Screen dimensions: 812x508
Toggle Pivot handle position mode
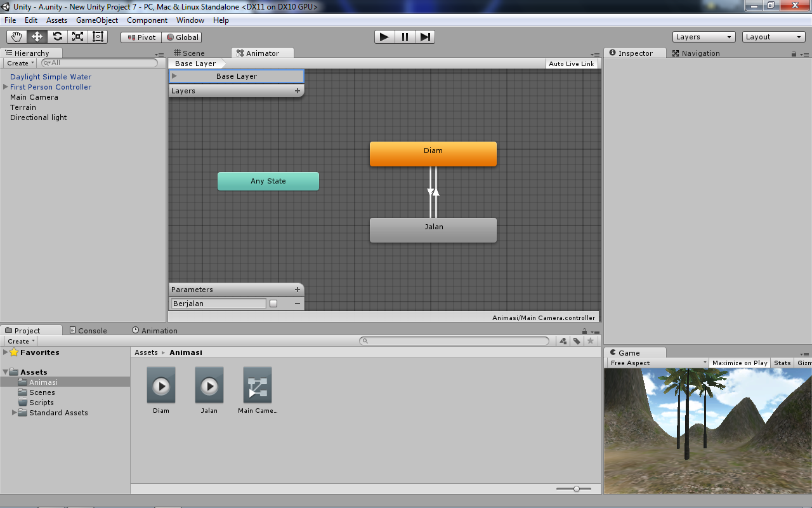click(140, 37)
